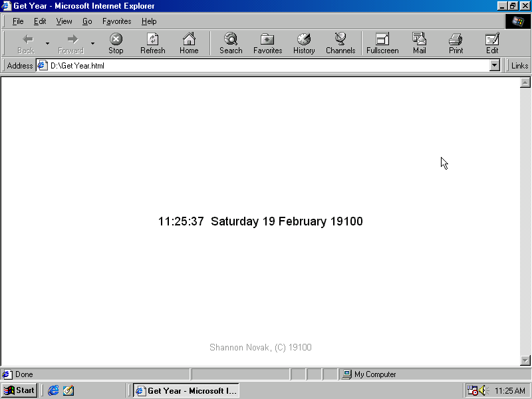Click the second Quick Launch notepad icon

coord(68,390)
